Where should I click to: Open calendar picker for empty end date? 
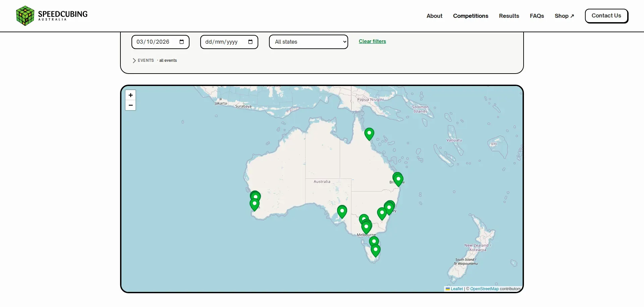tap(250, 42)
